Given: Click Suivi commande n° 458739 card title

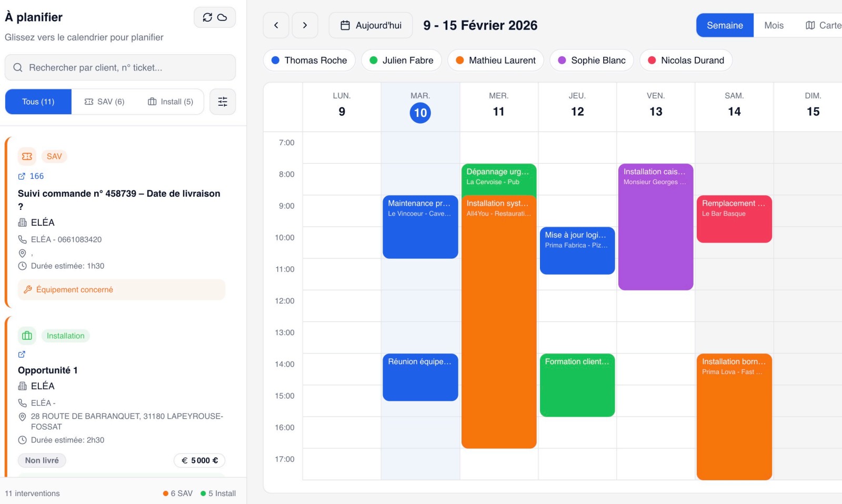Looking at the screenshot, I should [119, 200].
